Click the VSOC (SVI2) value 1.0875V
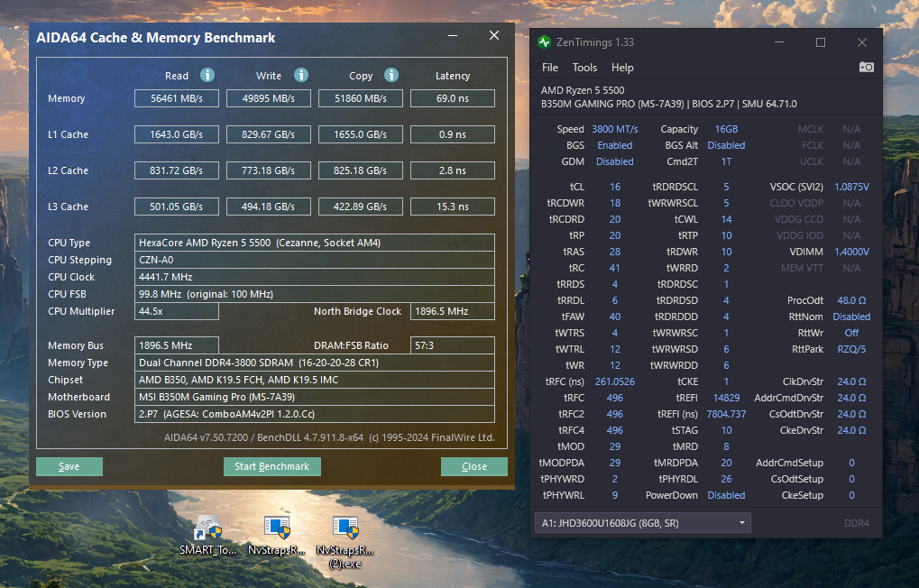Image resolution: width=919 pixels, height=588 pixels. pos(851,187)
